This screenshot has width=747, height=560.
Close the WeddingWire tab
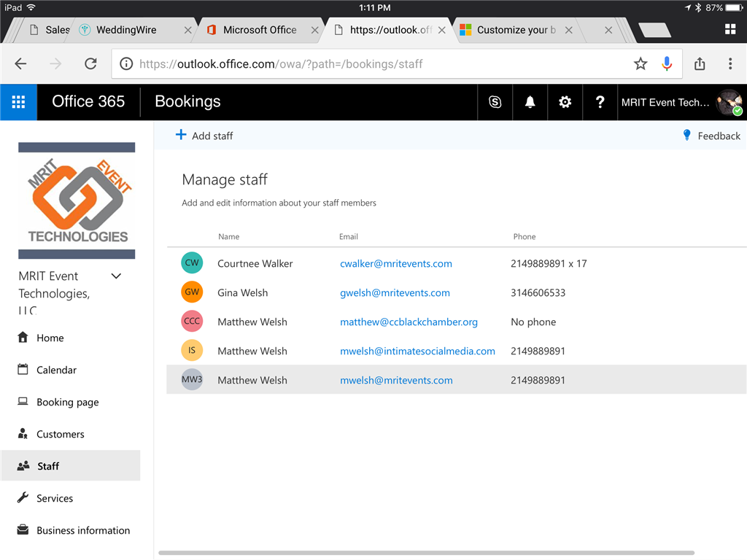click(187, 30)
